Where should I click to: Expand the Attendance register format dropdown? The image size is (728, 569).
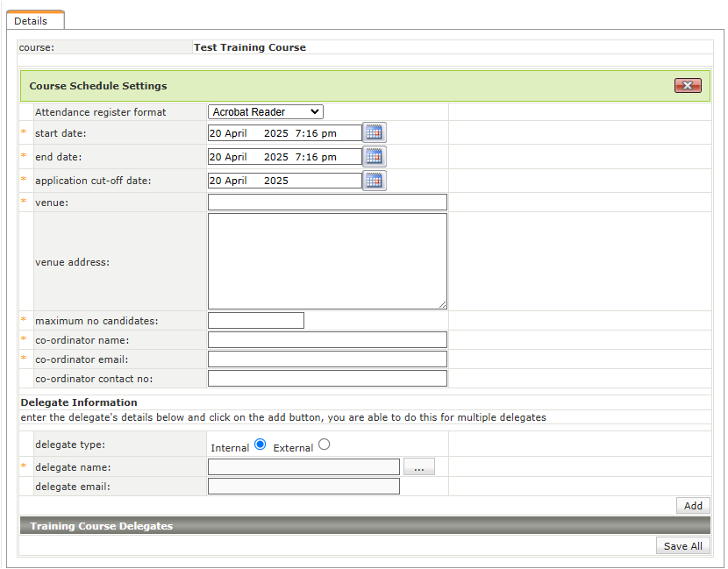coord(266,112)
